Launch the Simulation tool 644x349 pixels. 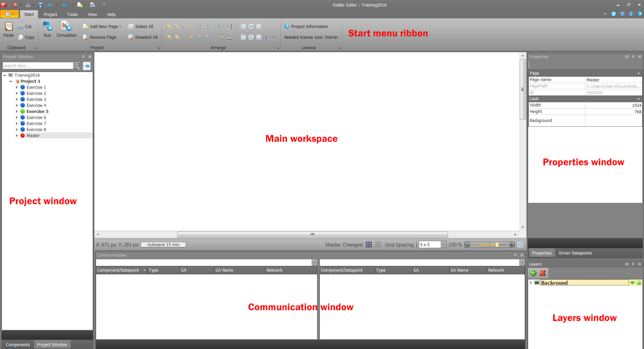pos(67,26)
